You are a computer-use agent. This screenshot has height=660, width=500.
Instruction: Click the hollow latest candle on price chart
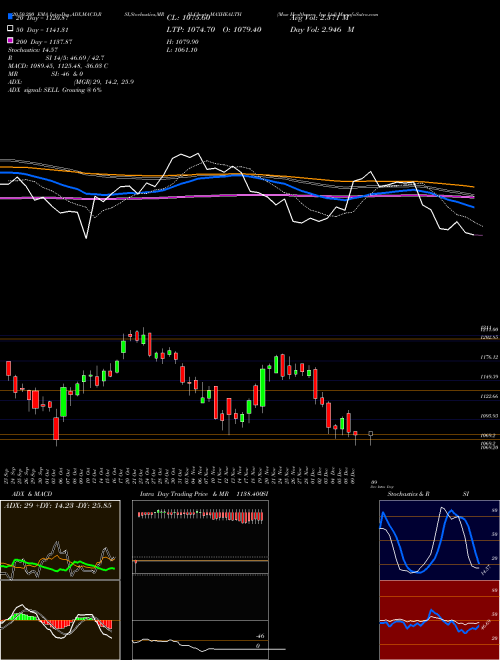[370, 436]
